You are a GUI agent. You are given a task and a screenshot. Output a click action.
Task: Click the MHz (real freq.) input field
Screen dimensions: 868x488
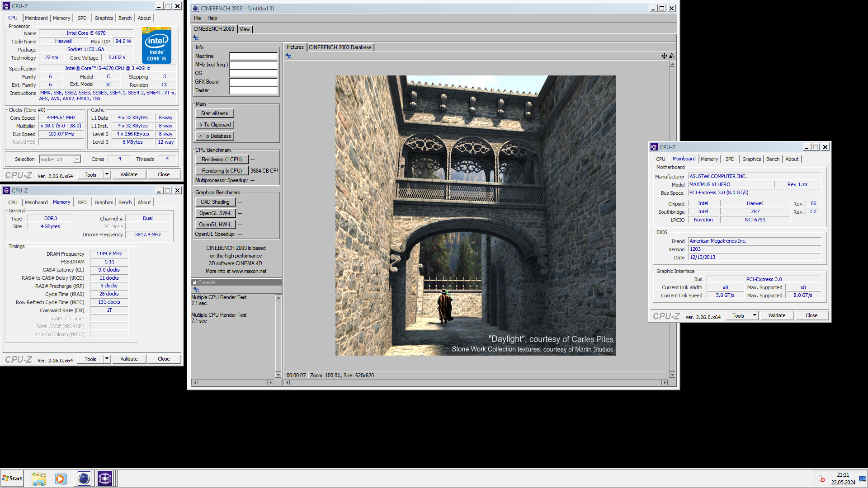click(253, 65)
